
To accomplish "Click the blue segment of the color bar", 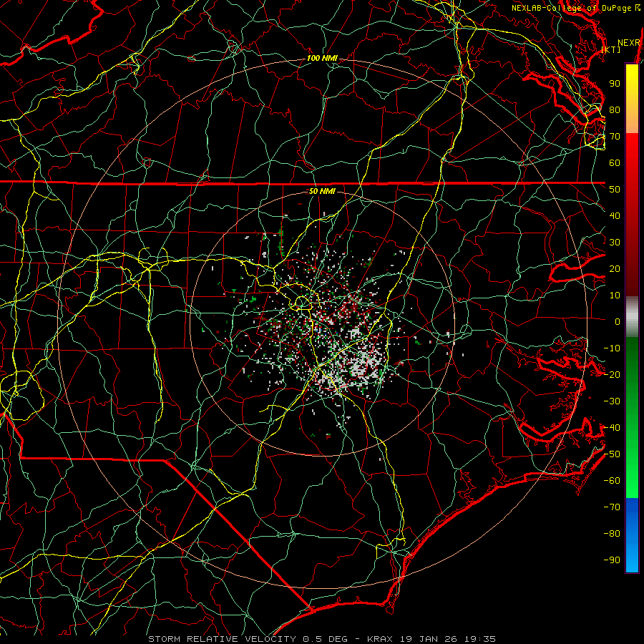I will click(632, 535).
